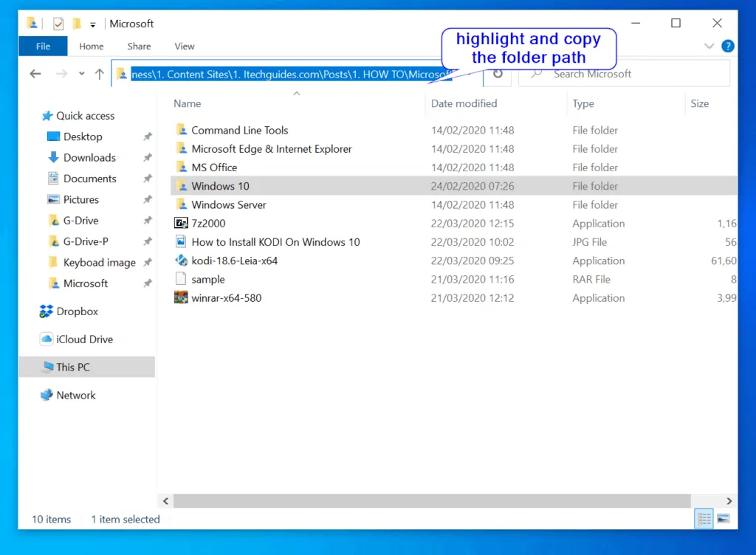Viewport: 756px width, 555px height.
Task: Switch to the View ribbon tab
Action: [185, 46]
